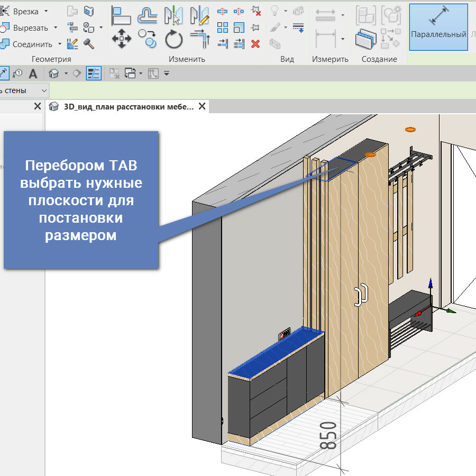Open Customize Quick Access Toolbar menu
This screenshot has height=476, width=476.
(x=167, y=74)
